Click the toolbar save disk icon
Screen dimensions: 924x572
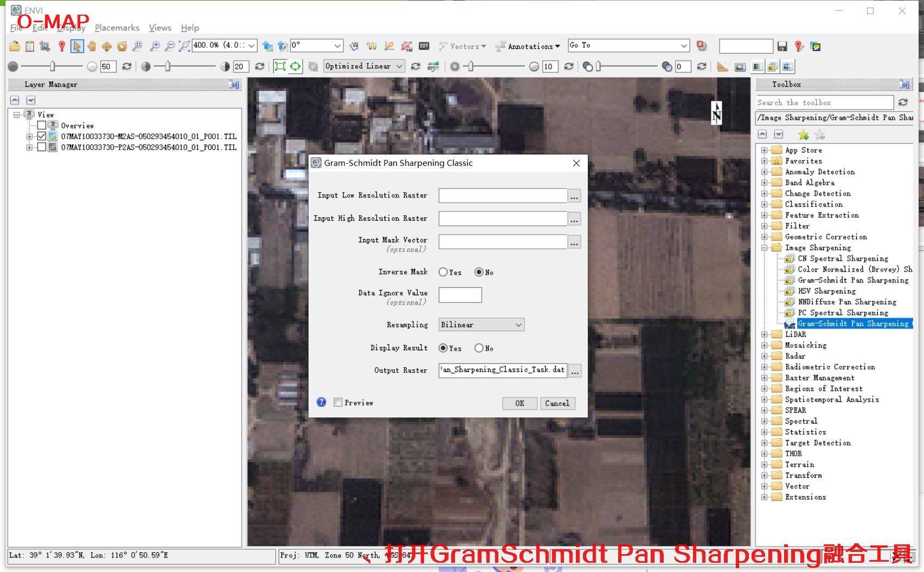782,46
